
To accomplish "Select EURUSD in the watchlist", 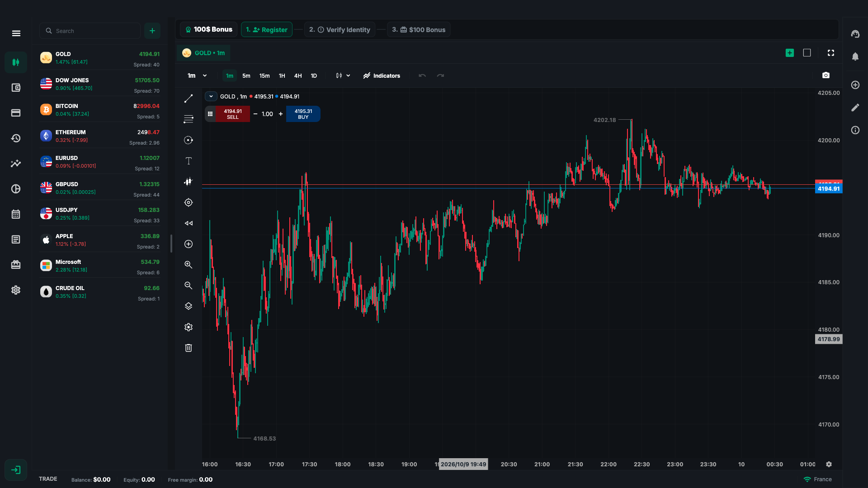I will pos(100,162).
